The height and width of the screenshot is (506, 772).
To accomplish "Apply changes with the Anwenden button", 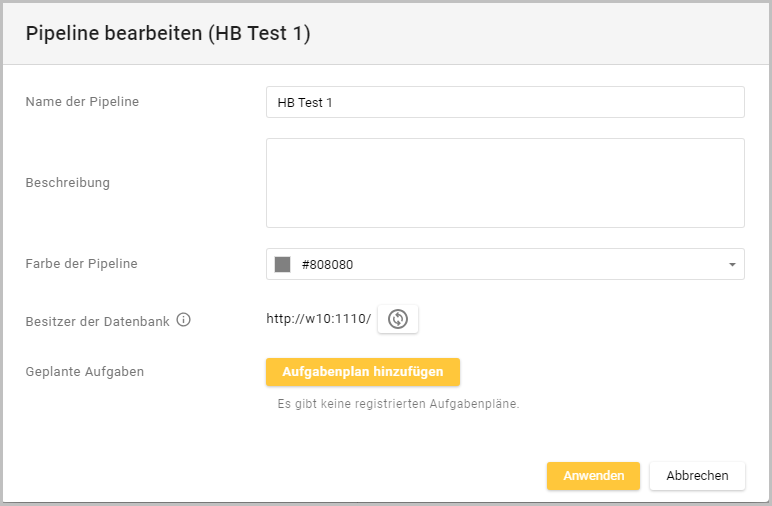I will [x=593, y=476].
